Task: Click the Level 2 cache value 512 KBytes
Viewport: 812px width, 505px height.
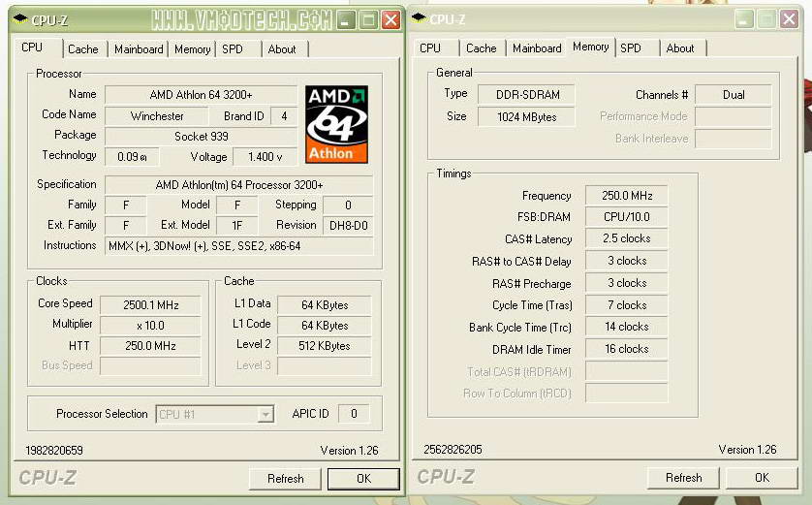Action: [x=325, y=345]
